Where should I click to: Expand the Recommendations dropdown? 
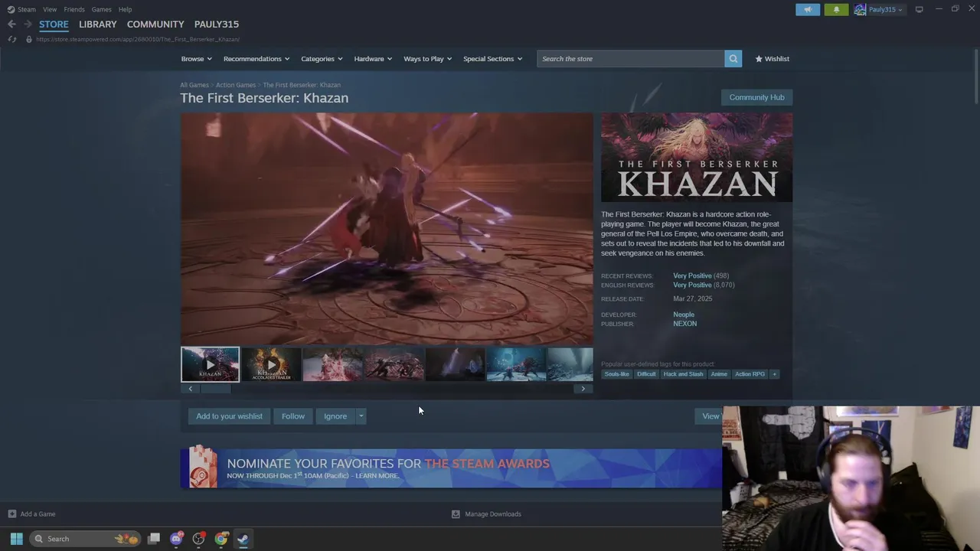(x=256, y=59)
